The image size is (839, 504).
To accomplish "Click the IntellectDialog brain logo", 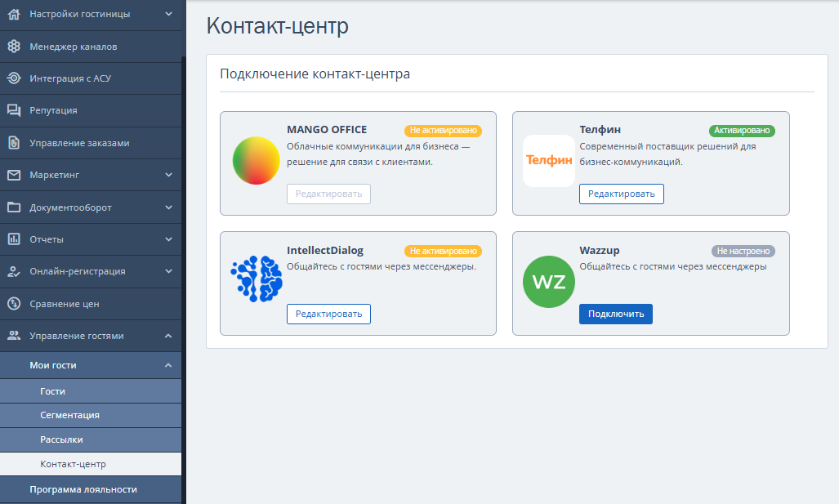I will pos(257,279).
